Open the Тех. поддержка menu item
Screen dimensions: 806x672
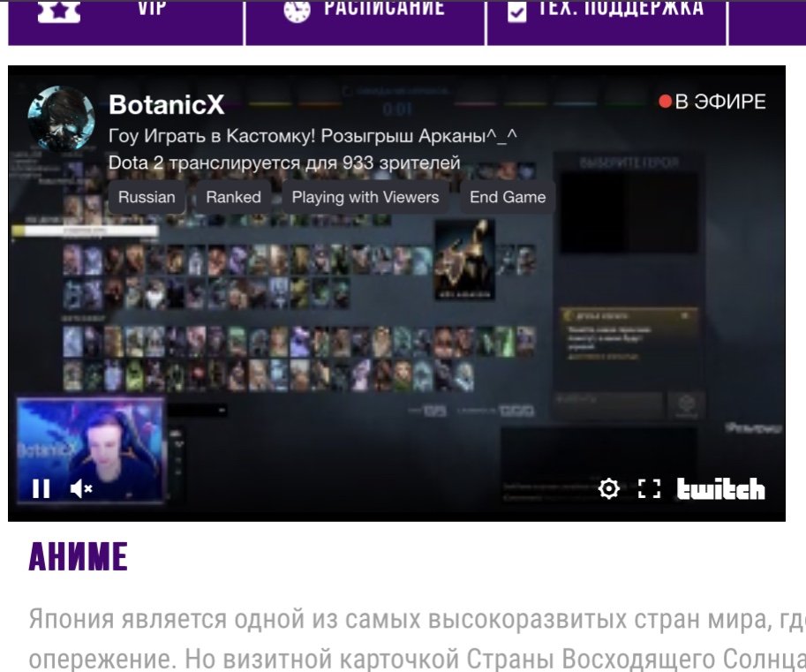pyautogui.click(x=621, y=9)
